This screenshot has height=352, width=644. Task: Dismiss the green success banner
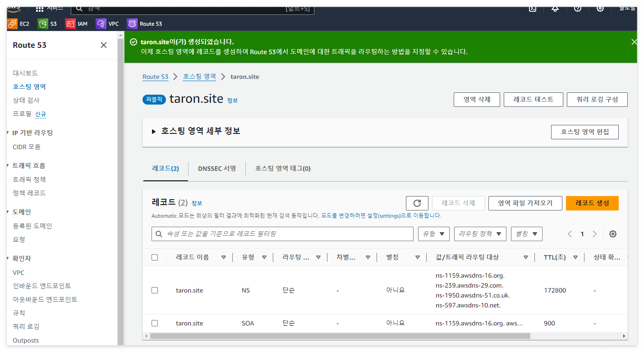pos(634,42)
